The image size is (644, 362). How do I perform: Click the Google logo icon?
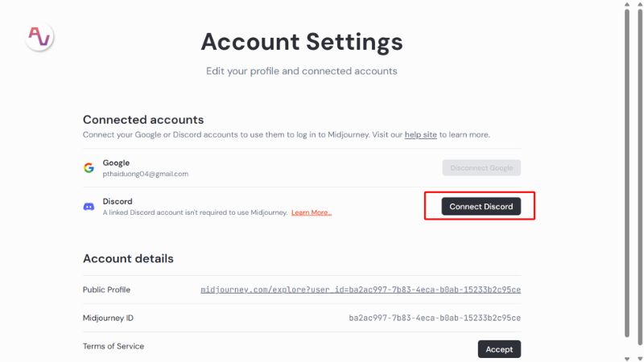[89, 167]
